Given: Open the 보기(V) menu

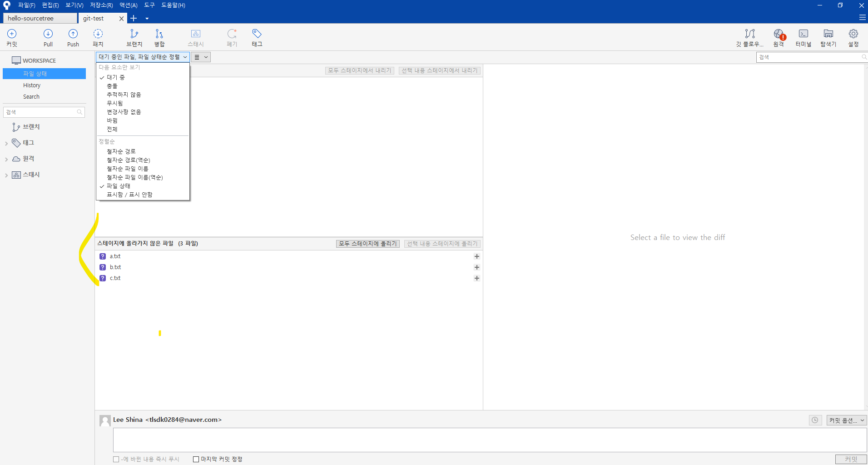Looking at the screenshot, I should [74, 5].
